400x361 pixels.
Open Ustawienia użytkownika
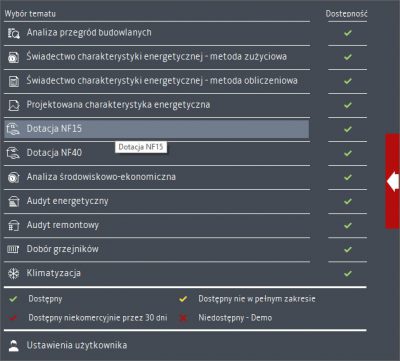[77, 345]
